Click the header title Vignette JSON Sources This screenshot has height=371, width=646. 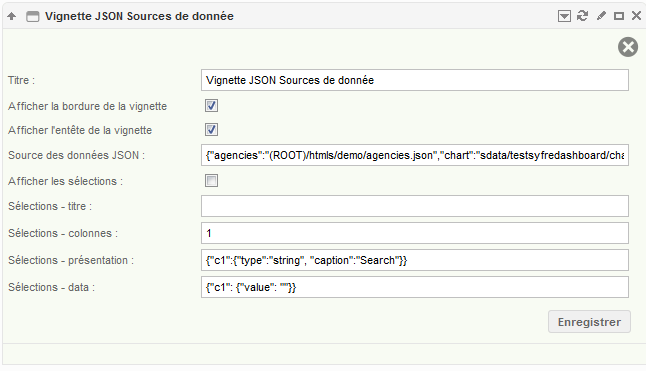point(139,16)
